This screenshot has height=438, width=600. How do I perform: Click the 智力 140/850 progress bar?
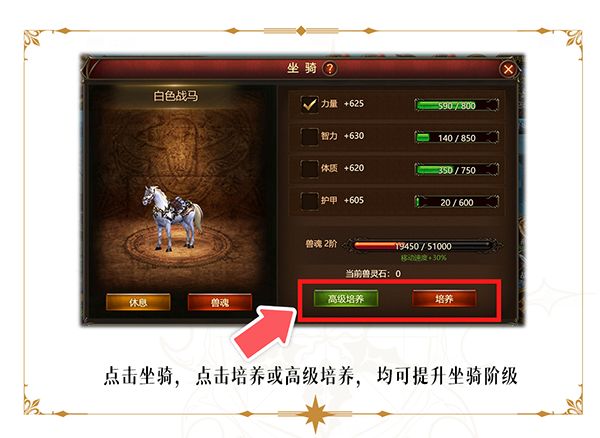(457, 137)
